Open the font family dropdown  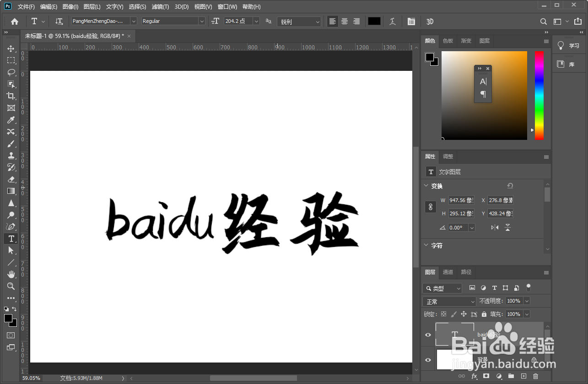(x=134, y=21)
